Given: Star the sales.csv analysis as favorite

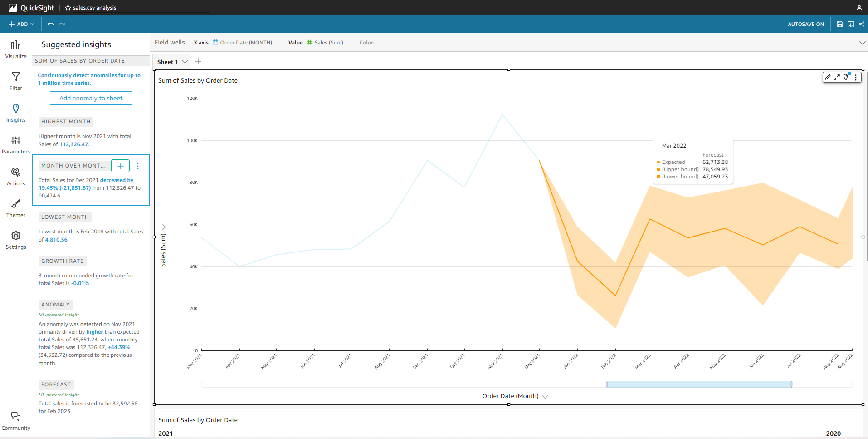Looking at the screenshot, I should (68, 8).
